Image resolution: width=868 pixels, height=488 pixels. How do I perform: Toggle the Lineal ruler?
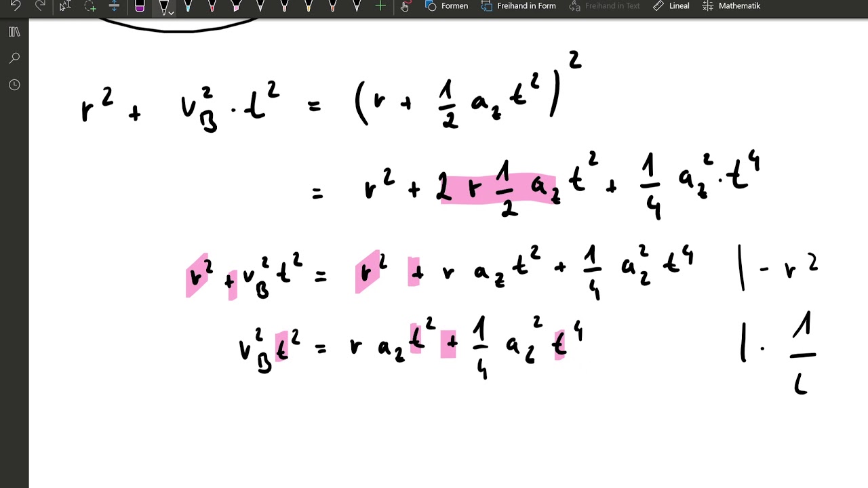click(671, 5)
